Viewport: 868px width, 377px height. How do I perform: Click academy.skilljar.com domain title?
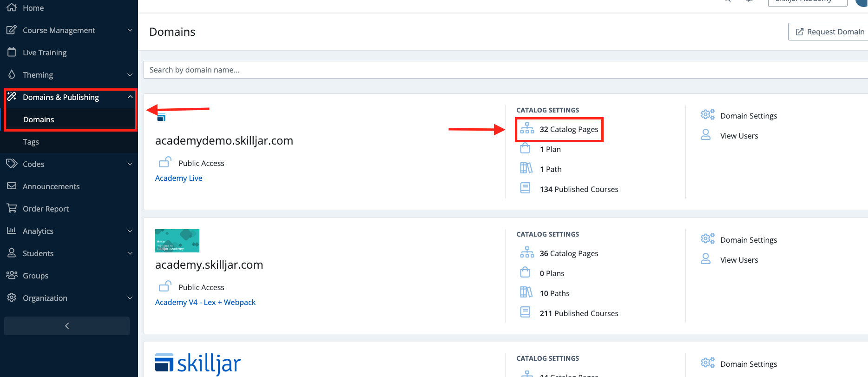[x=209, y=265]
